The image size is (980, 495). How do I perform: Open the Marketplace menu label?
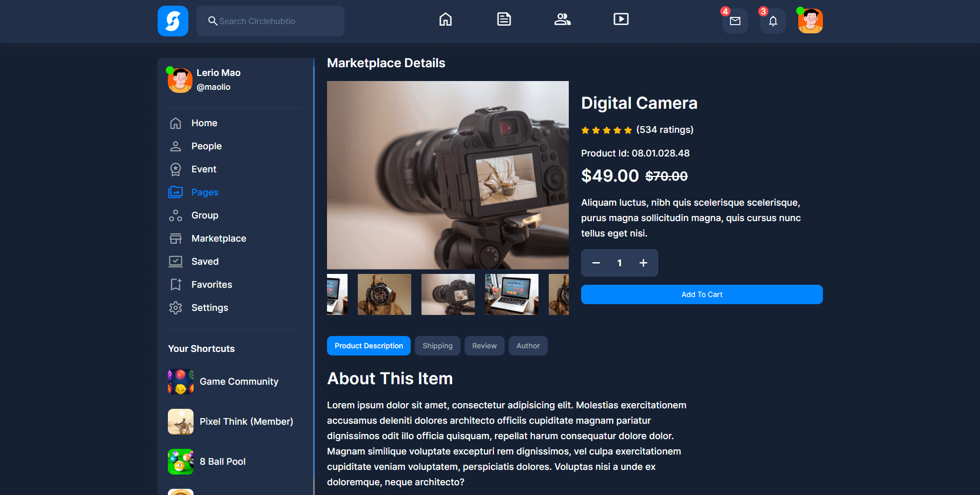tap(219, 239)
